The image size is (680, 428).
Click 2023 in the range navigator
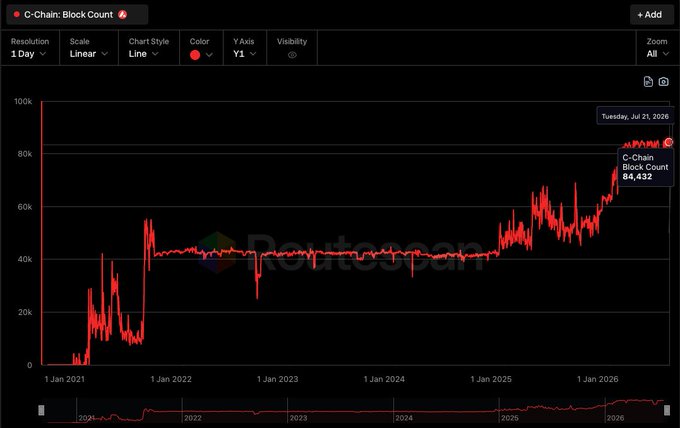pyautogui.click(x=298, y=418)
